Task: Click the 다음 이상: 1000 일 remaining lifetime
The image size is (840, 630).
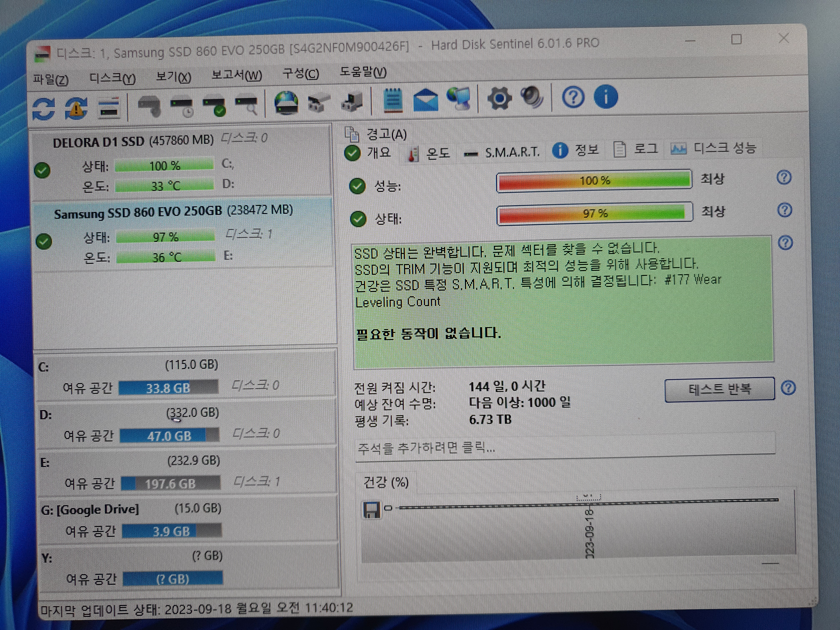Action: (x=520, y=402)
